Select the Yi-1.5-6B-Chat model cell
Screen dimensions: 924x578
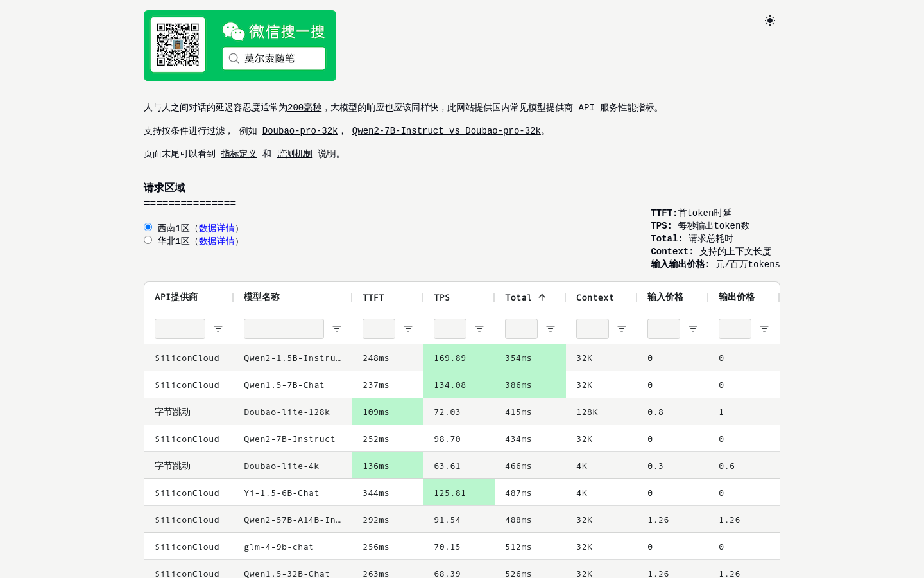coord(293,493)
